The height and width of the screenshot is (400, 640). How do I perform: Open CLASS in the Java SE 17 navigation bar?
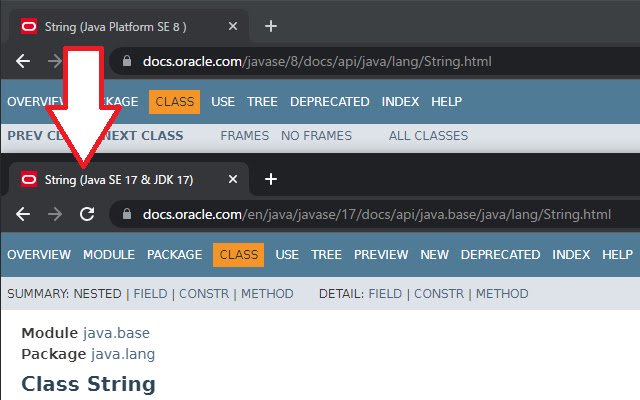[x=238, y=255]
